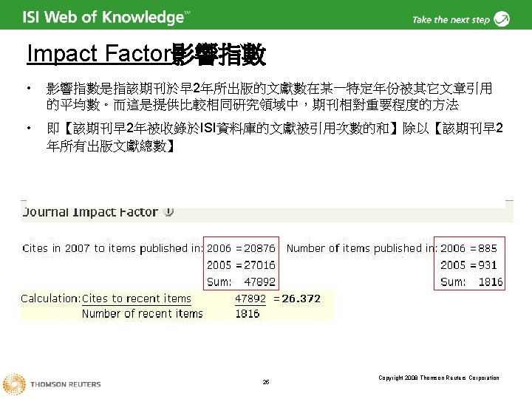Click the '2005 = 931' items value

tap(468, 265)
